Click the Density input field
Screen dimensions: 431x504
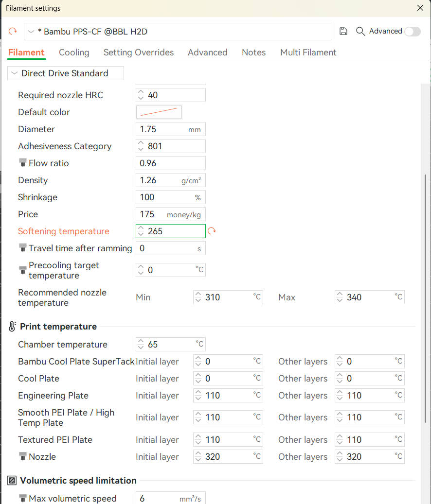pyautogui.click(x=170, y=180)
